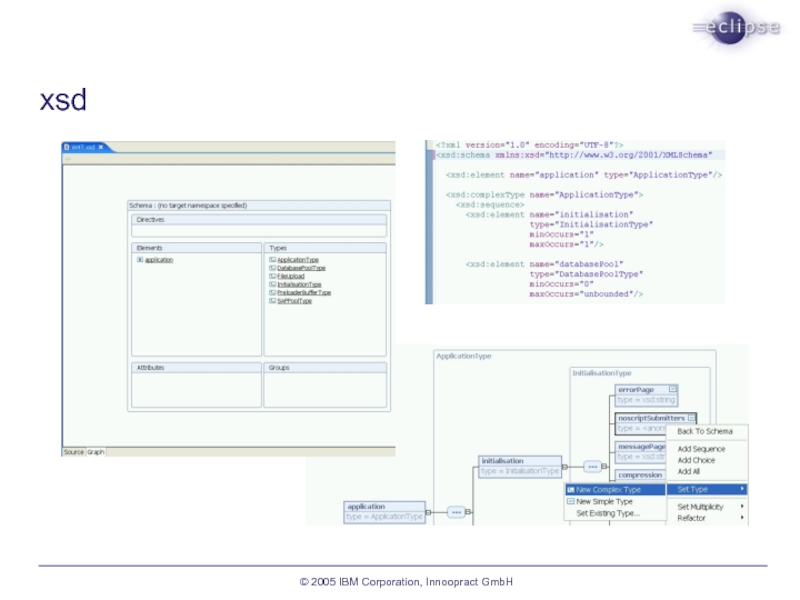Collapse the errorPage element box

(x=673, y=389)
